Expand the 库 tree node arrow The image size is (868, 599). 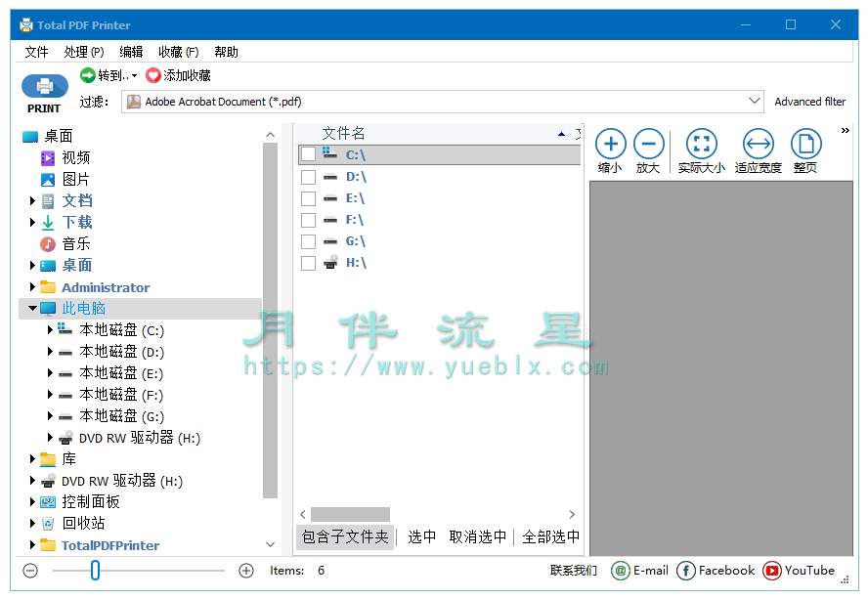[x=32, y=458]
